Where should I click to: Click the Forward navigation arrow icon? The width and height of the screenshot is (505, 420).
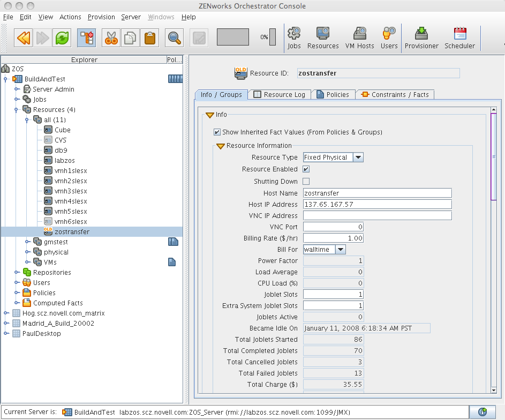pos(42,38)
